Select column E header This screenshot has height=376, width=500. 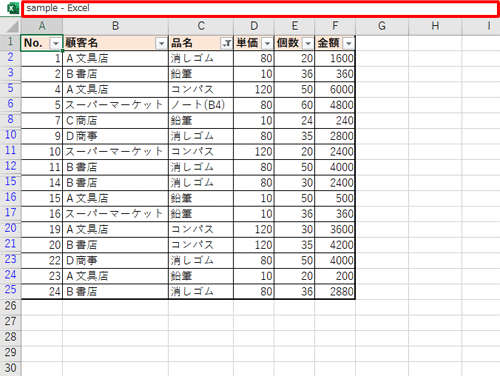coord(295,26)
